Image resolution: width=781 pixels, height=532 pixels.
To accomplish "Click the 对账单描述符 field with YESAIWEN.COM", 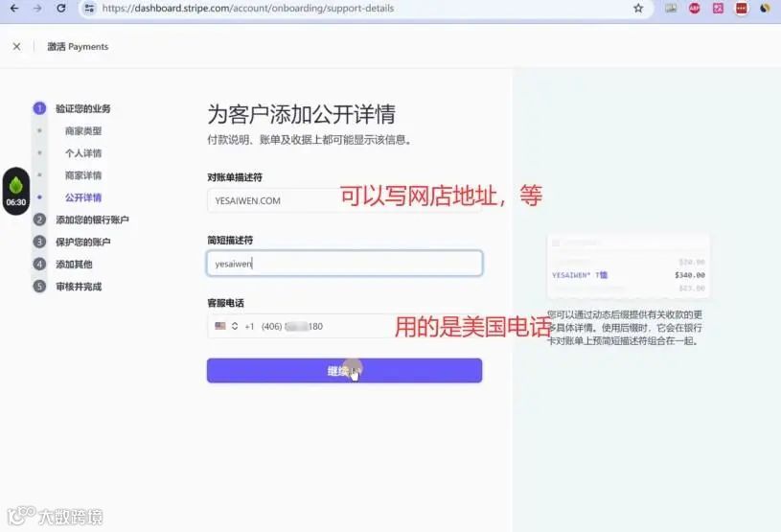I will (x=344, y=200).
